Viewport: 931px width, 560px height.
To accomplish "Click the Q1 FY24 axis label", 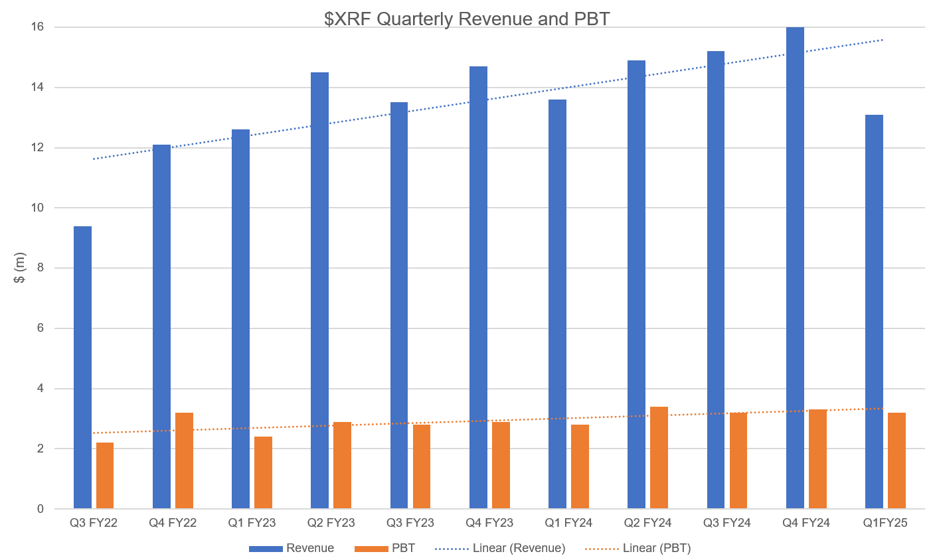I will point(568,523).
